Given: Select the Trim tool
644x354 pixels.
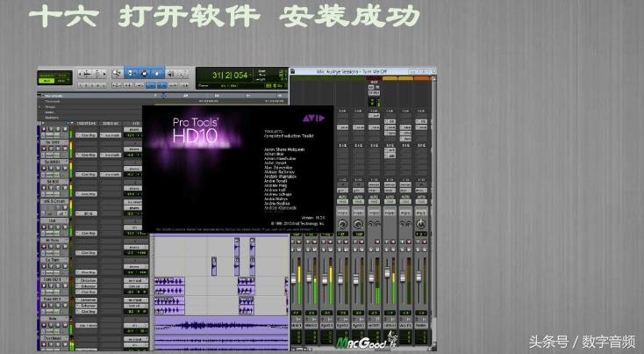Looking at the screenshot, I should coord(130,73).
